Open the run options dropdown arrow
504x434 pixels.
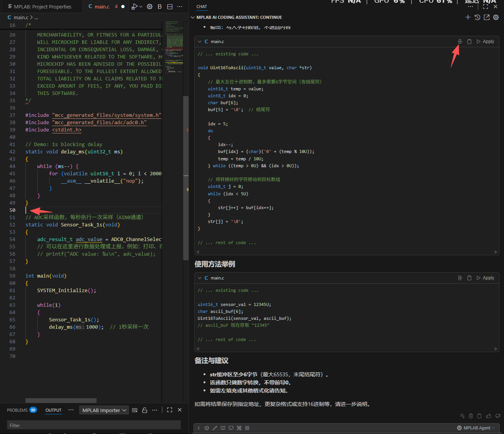point(141,7)
